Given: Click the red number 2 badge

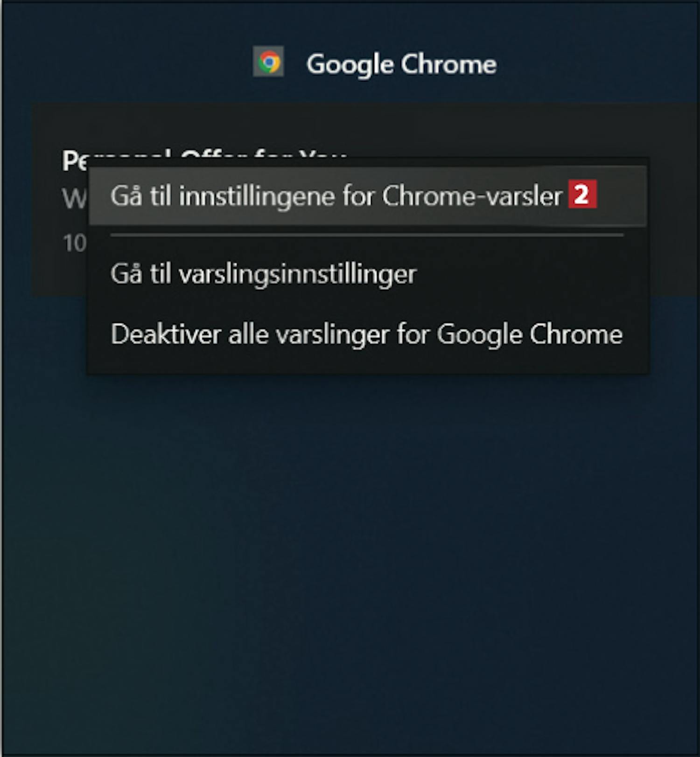Looking at the screenshot, I should coord(582,194).
